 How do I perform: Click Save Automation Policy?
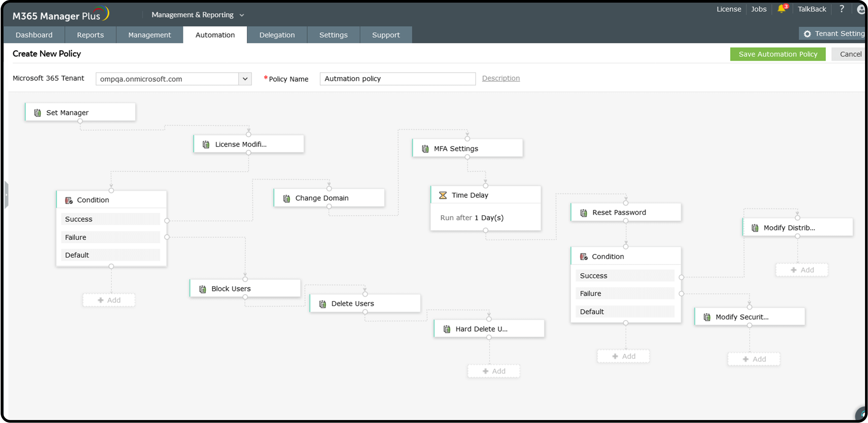click(x=778, y=54)
